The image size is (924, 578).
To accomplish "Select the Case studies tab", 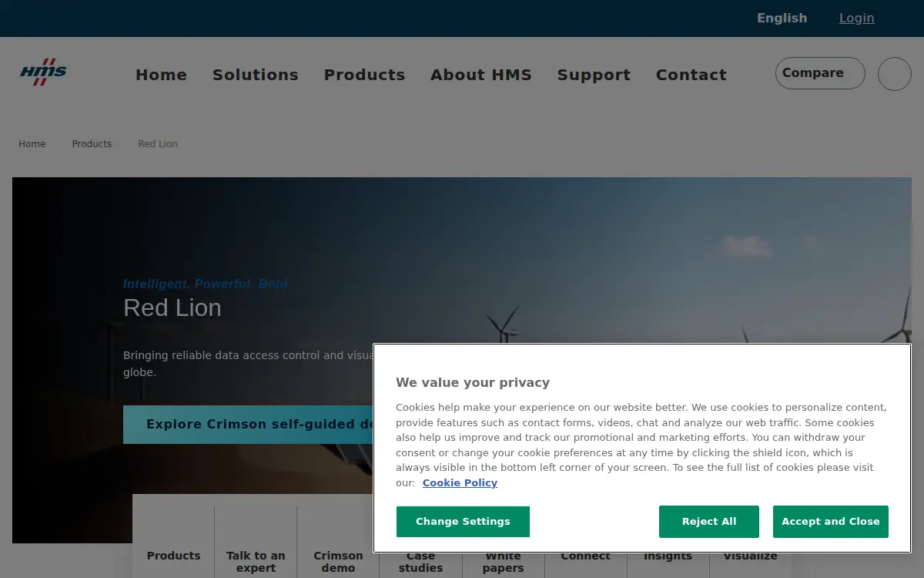I will click(420, 561).
